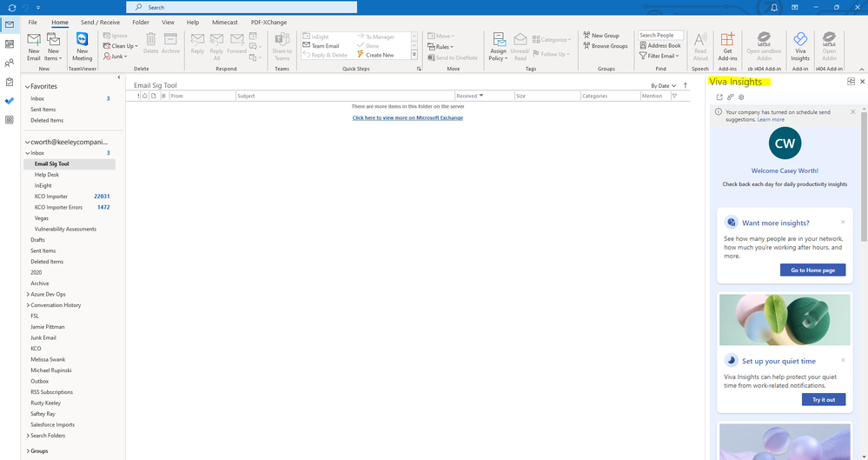The height and width of the screenshot is (460, 868).
Task: Switch to the View tab
Action: point(168,22)
